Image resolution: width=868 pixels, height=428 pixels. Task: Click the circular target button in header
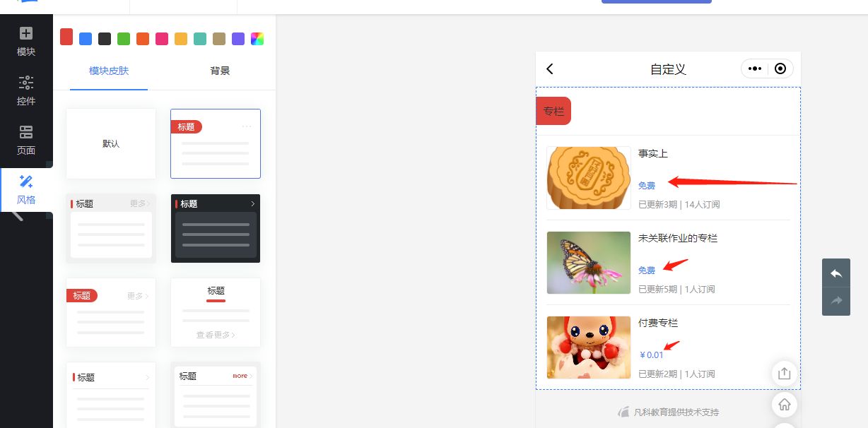[x=780, y=69]
